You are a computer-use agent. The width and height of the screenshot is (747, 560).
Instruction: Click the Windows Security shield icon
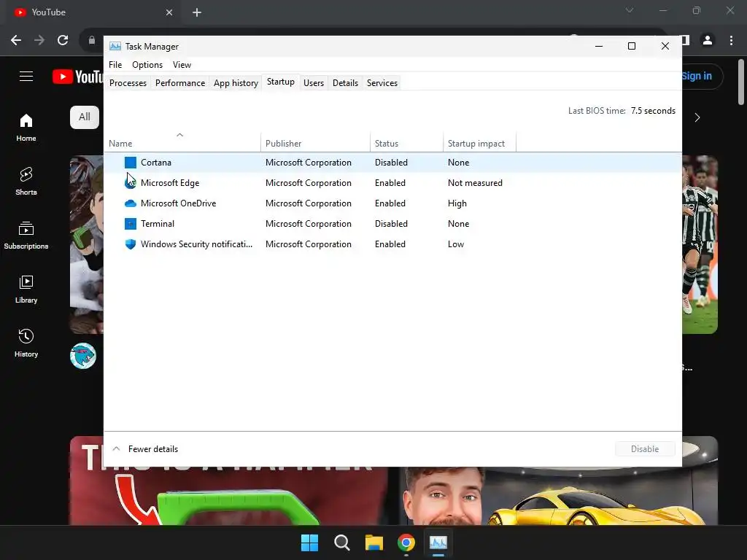pyautogui.click(x=130, y=244)
